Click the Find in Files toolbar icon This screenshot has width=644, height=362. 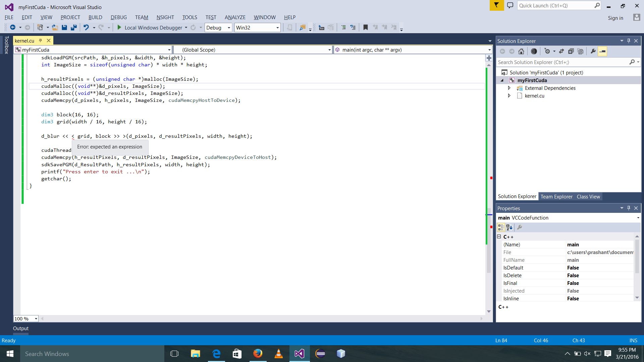click(302, 27)
